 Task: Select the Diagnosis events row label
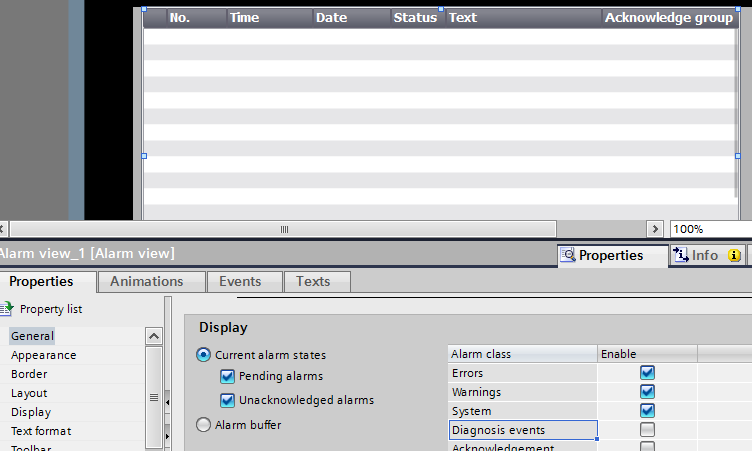[x=523, y=430]
